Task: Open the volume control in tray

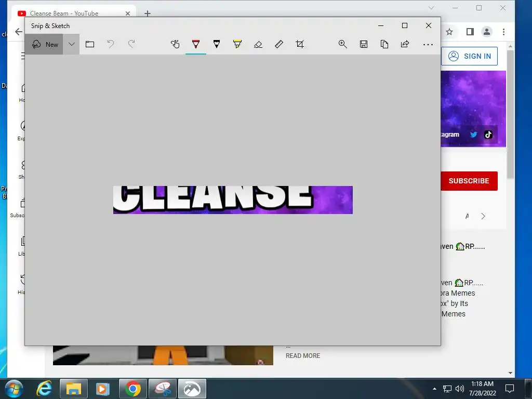Action: click(459, 389)
